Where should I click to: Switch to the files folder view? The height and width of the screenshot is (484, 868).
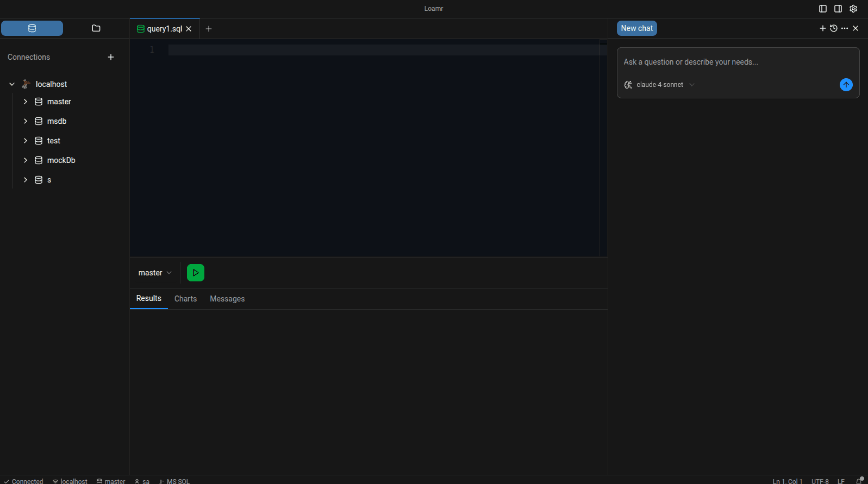(96, 28)
